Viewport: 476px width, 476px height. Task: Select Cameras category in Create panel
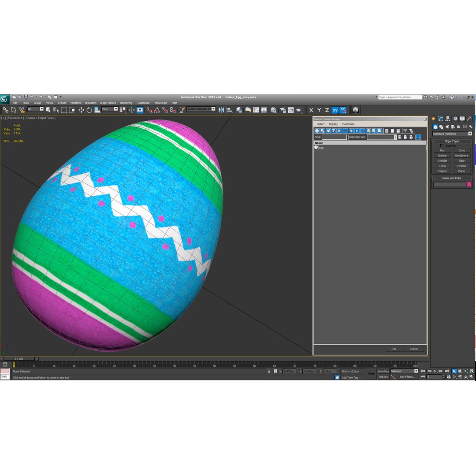click(453, 127)
